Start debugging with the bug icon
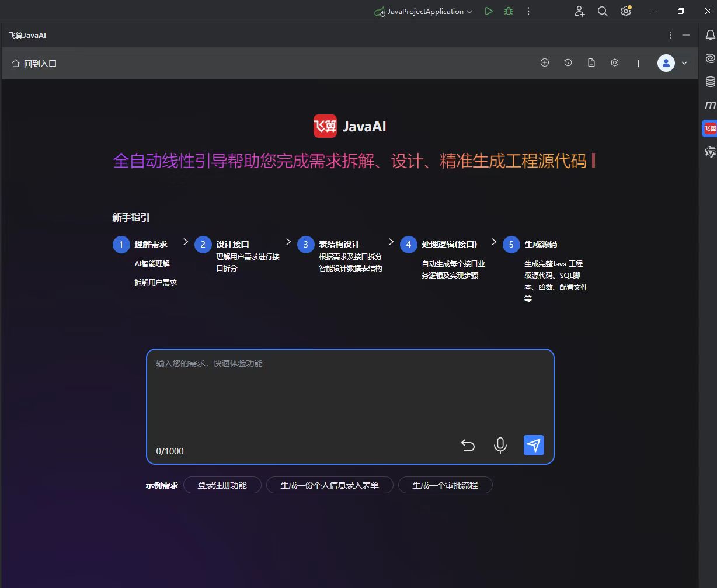The image size is (717, 588). (509, 11)
